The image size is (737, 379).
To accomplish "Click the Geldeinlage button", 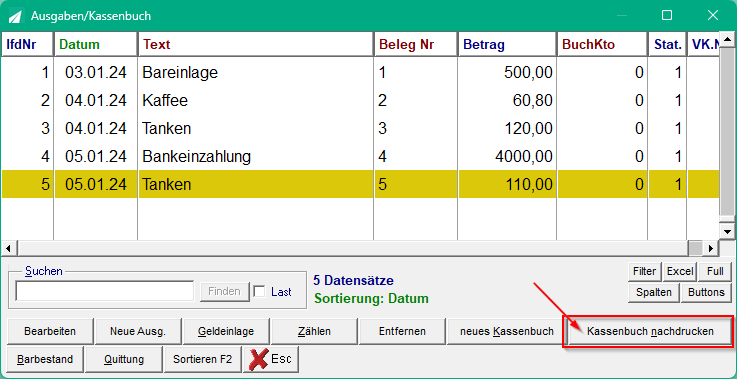I will (226, 332).
